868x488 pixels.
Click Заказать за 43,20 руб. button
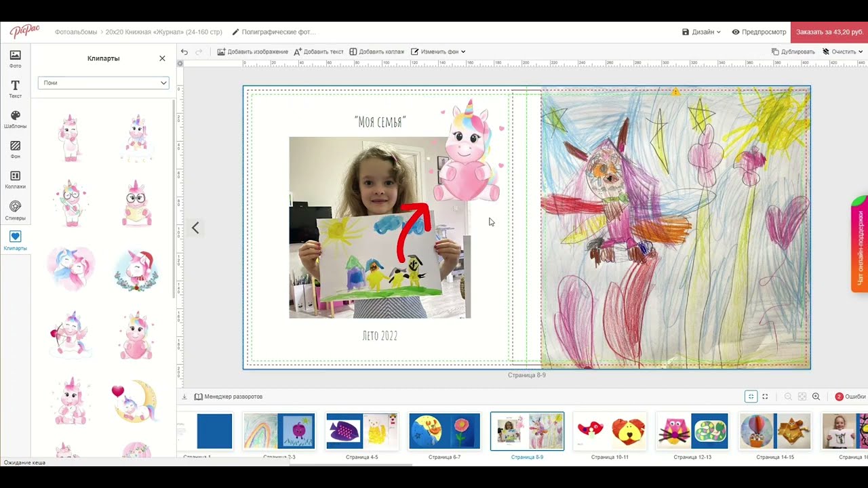coord(829,32)
